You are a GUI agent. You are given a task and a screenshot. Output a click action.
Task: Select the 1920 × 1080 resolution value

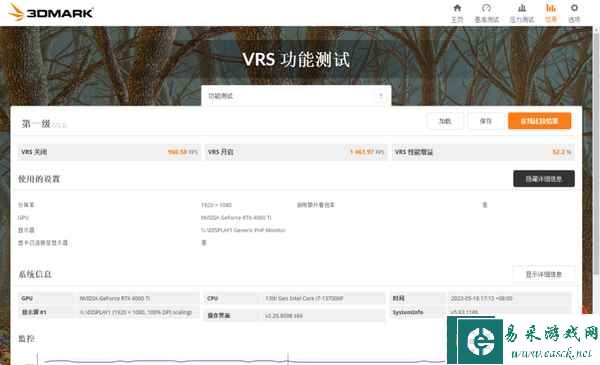point(216,205)
